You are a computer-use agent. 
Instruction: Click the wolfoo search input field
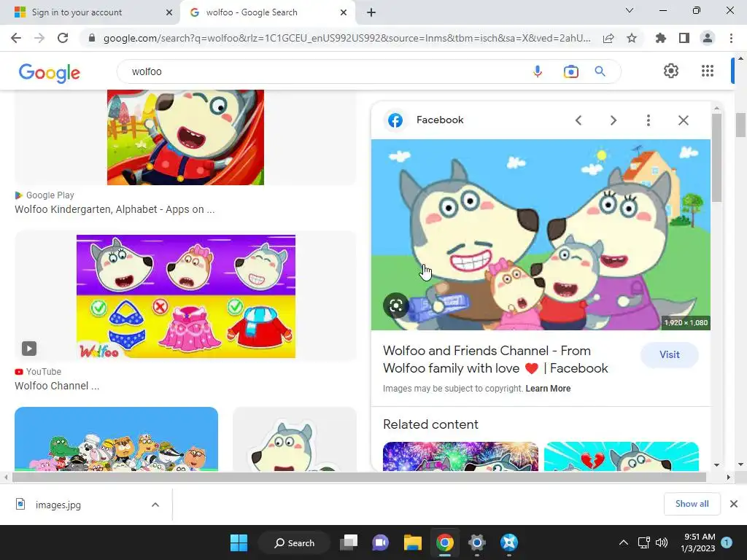324,71
